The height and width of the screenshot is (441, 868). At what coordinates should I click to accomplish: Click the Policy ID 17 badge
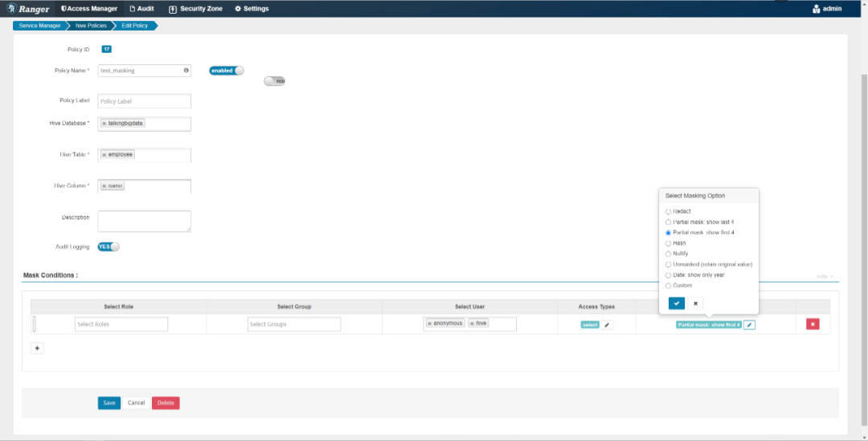tap(107, 49)
